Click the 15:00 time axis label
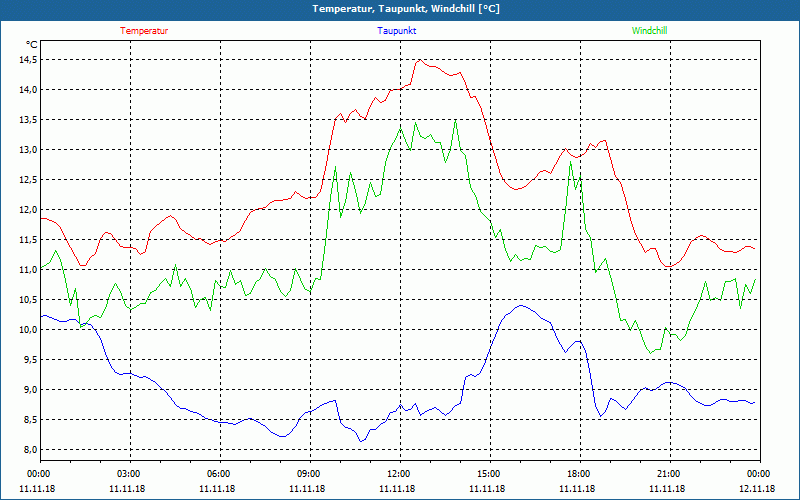The image size is (800, 500). point(490,473)
